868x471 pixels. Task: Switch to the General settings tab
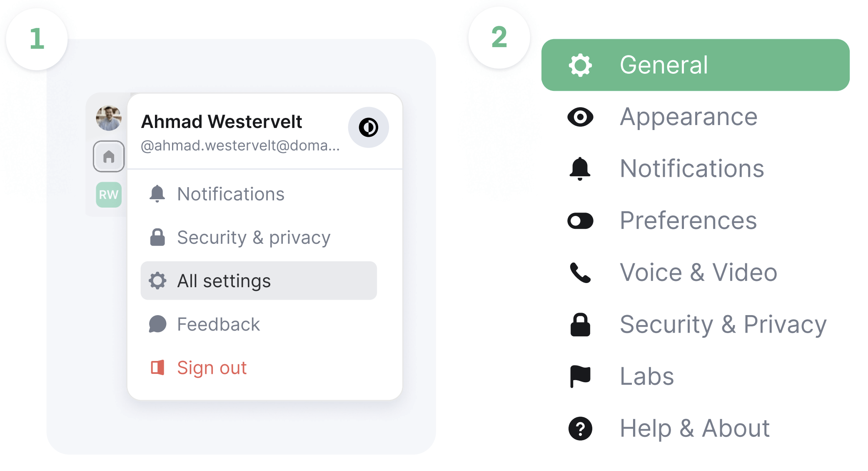(x=695, y=65)
